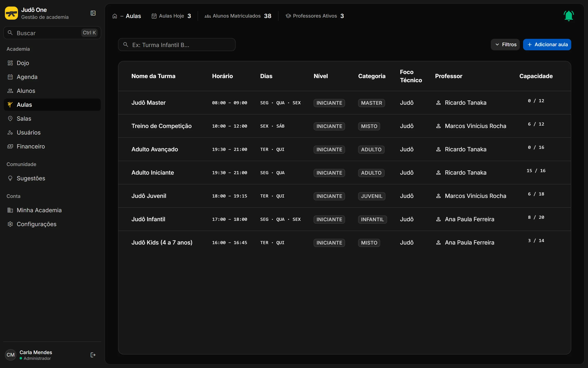Open Usuários in sidebar
588x368 pixels.
coord(52,132)
